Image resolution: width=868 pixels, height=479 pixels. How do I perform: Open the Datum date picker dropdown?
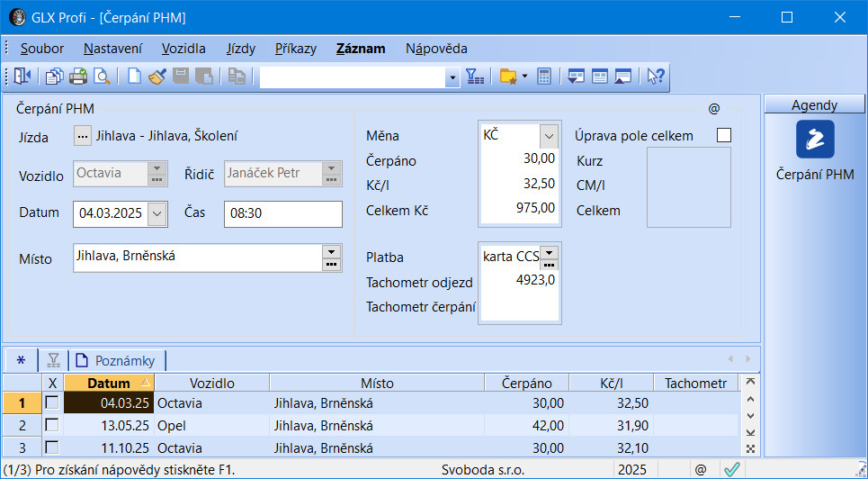(157, 214)
